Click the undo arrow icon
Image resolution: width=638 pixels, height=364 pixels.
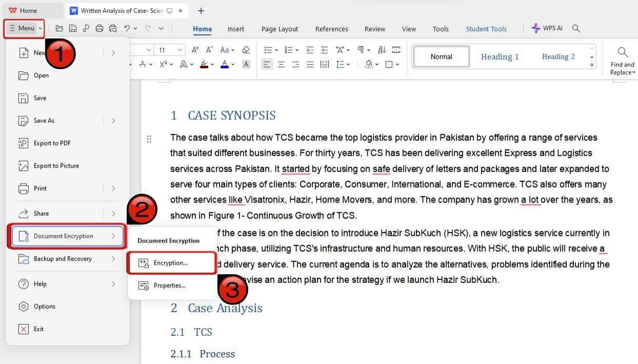[x=127, y=29]
